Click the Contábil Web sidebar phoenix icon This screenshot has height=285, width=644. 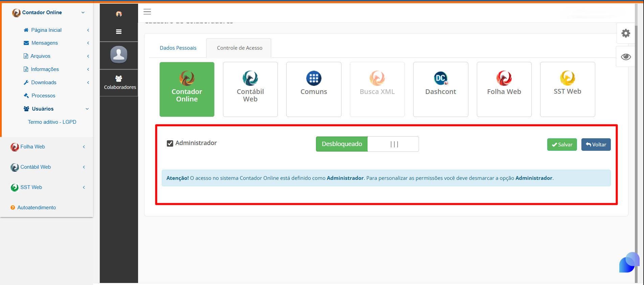[x=15, y=167]
